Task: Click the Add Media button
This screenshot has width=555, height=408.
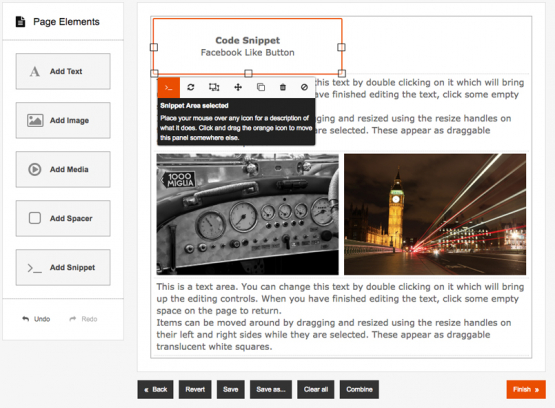Action: pos(63,169)
